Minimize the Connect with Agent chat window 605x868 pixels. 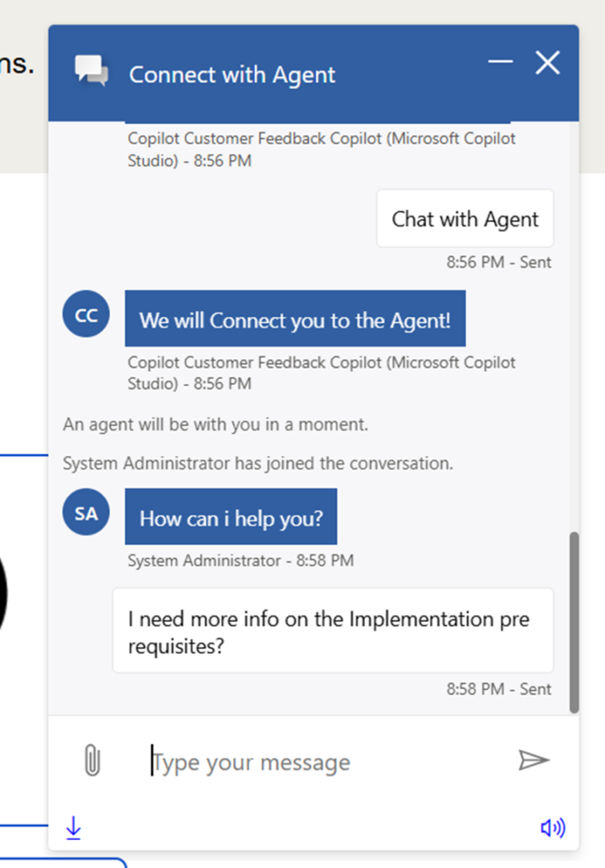(501, 63)
